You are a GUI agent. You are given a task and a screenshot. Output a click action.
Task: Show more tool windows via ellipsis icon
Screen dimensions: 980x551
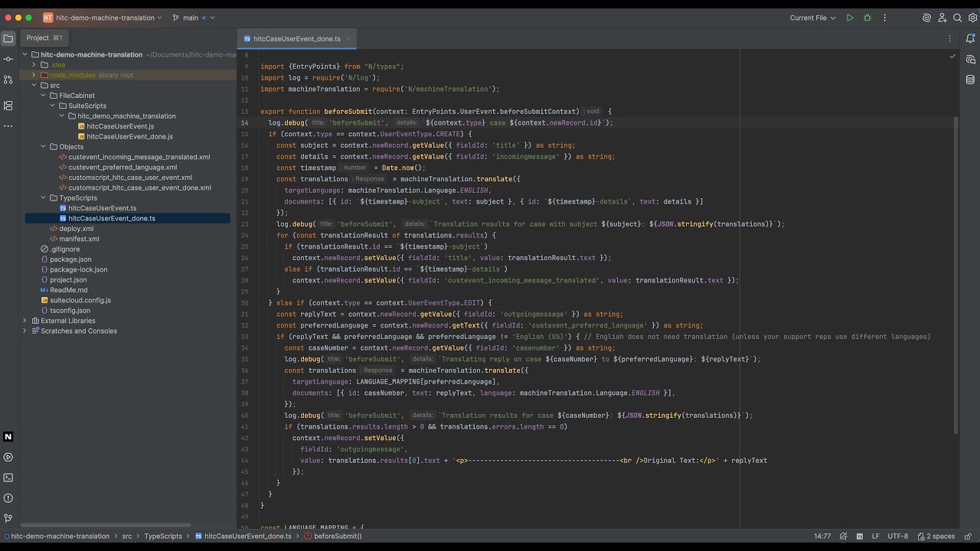[8, 126]
